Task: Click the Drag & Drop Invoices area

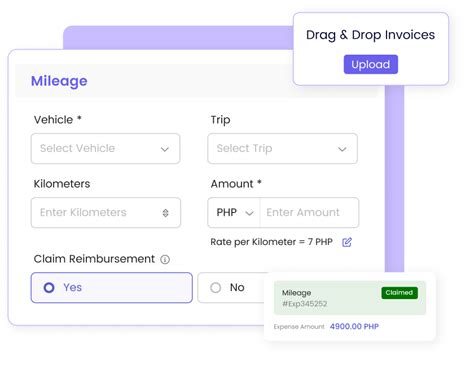Action: (371, 49)
